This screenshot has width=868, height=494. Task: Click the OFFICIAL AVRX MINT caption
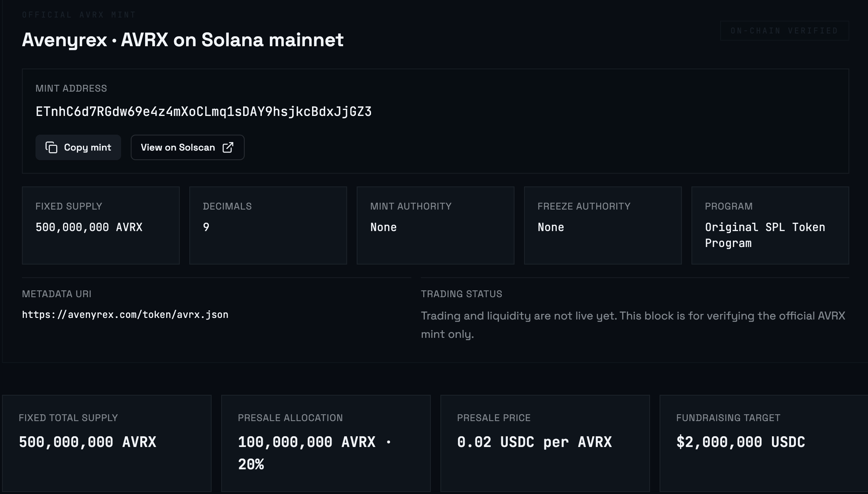point(79,15)
